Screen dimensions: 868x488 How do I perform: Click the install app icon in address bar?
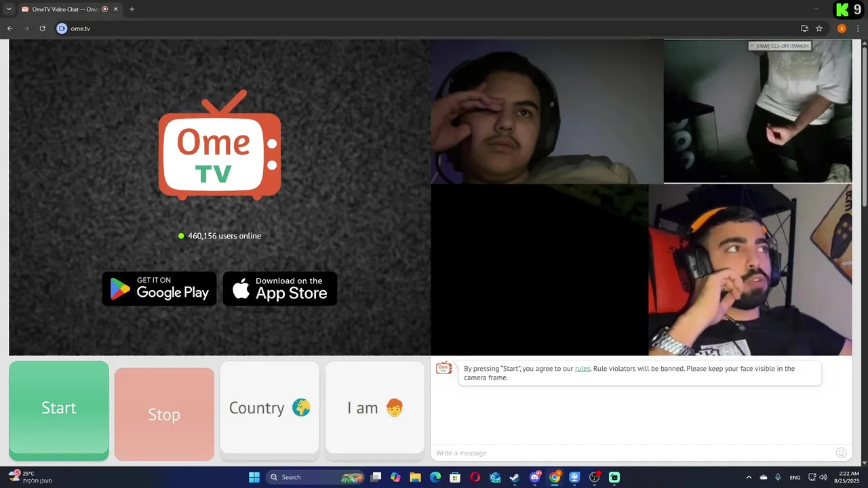point(804,28)
